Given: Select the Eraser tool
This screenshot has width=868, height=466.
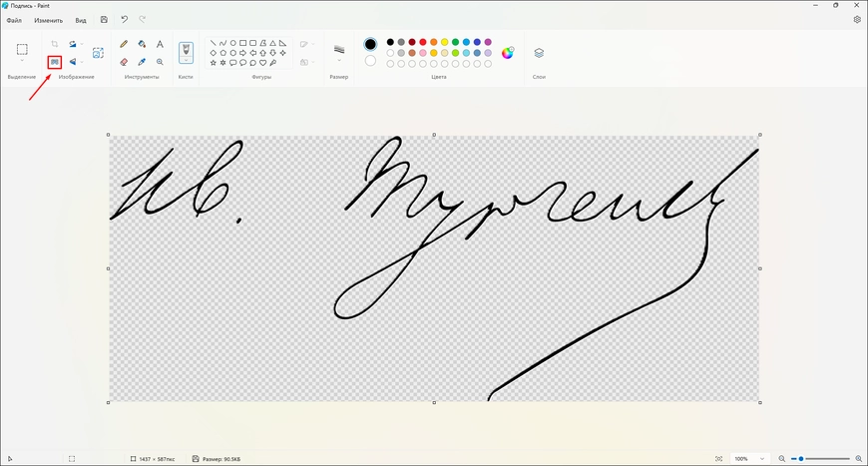Looking at the screenshot, I should tap(124, 62).
